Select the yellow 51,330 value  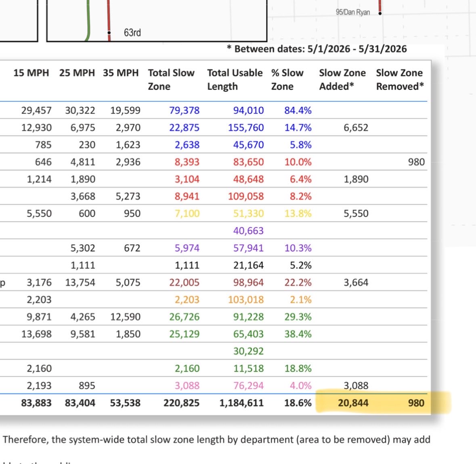click(248, 214)
